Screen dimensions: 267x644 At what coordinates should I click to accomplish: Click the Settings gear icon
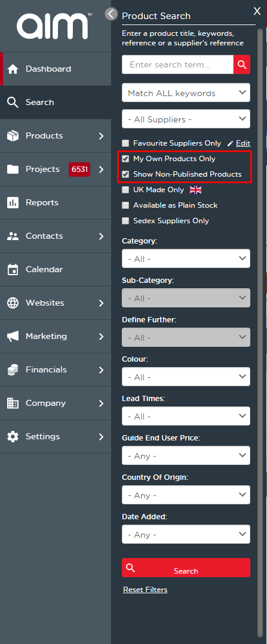click(13, 436)
